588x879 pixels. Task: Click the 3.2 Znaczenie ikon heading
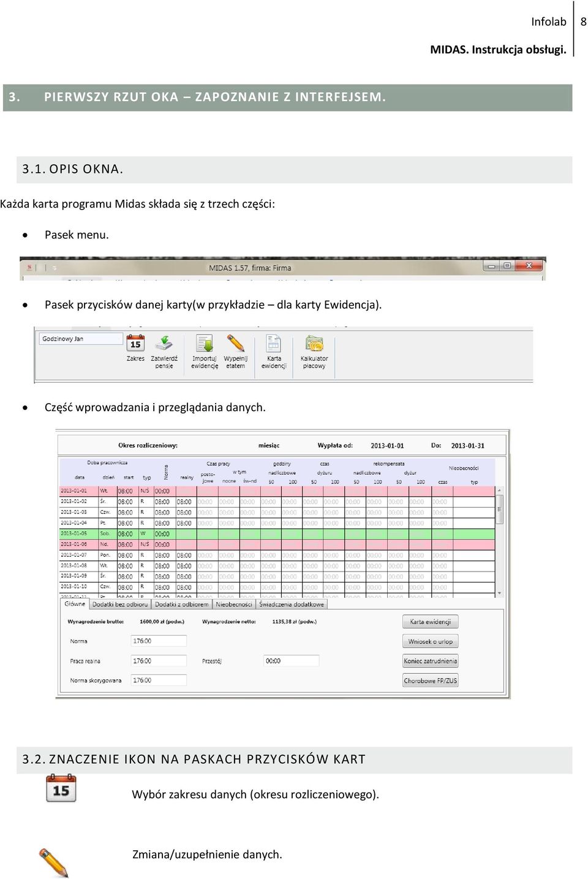point(194,760)
